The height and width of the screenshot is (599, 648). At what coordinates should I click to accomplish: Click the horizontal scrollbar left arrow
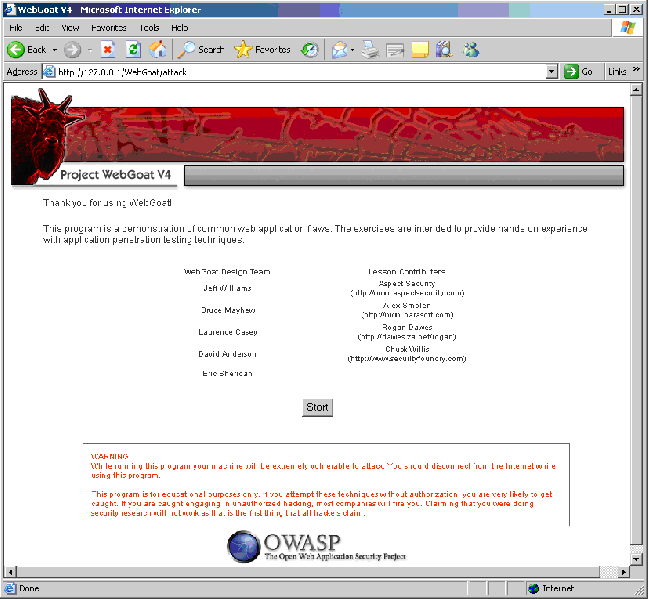coord(10,572)
